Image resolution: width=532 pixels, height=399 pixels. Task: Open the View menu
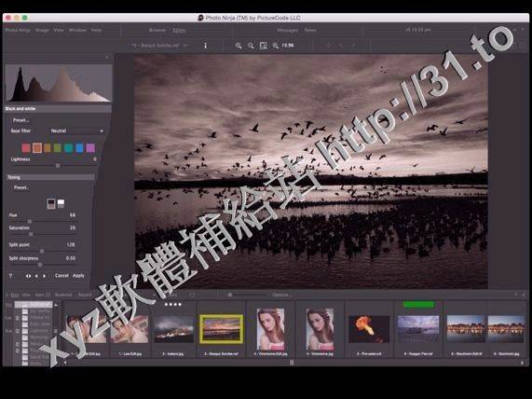[x=59, y=30]
